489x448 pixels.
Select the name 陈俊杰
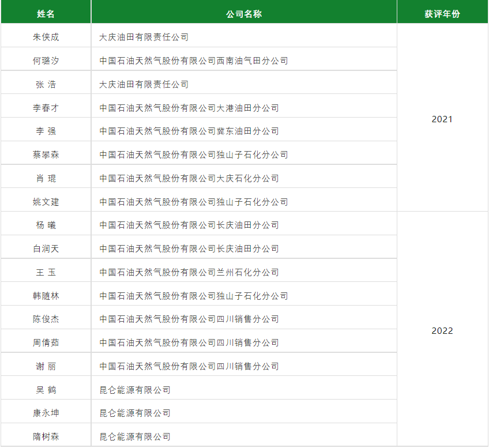(x=46, y=319)
